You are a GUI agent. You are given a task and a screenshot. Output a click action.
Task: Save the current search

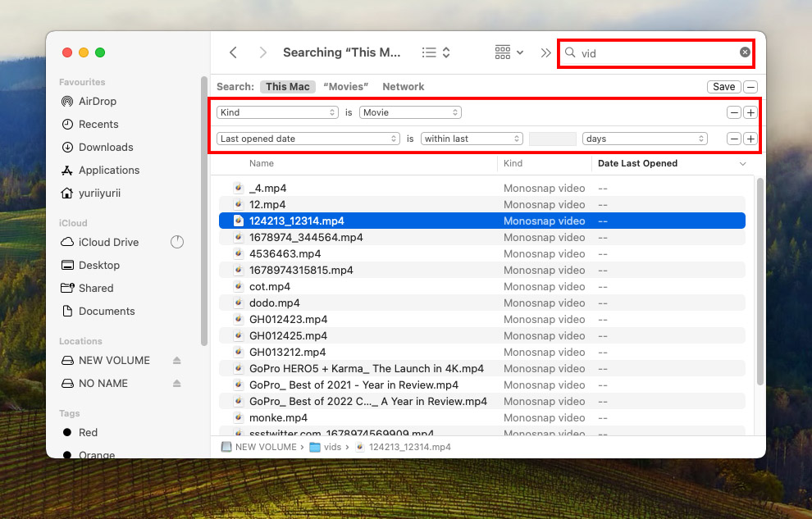(x=723, y=86)
